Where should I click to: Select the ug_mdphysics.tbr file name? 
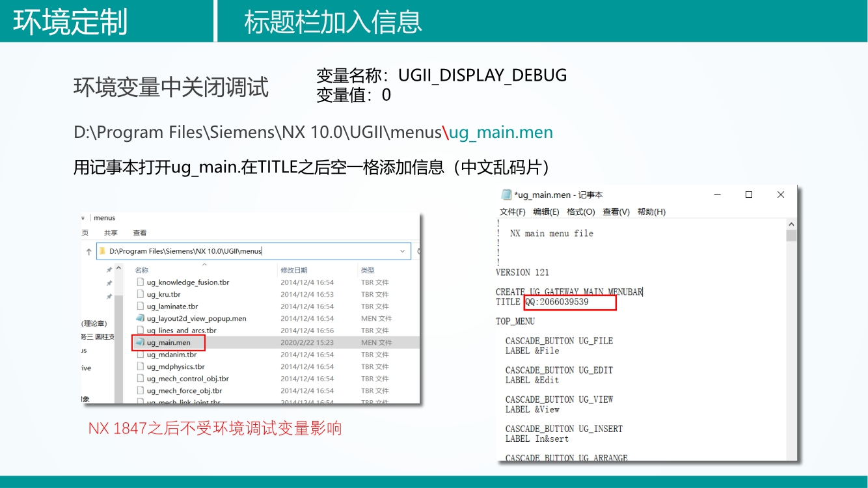pyautogui.click(x=176, y=366)
